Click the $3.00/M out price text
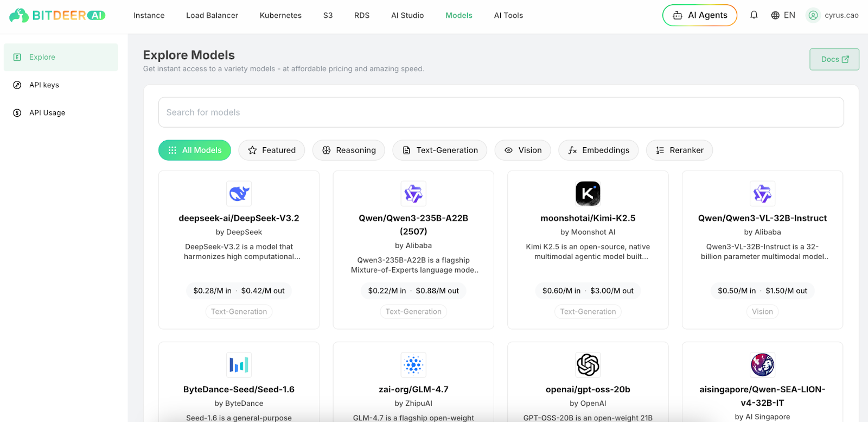 coord(612,291)
